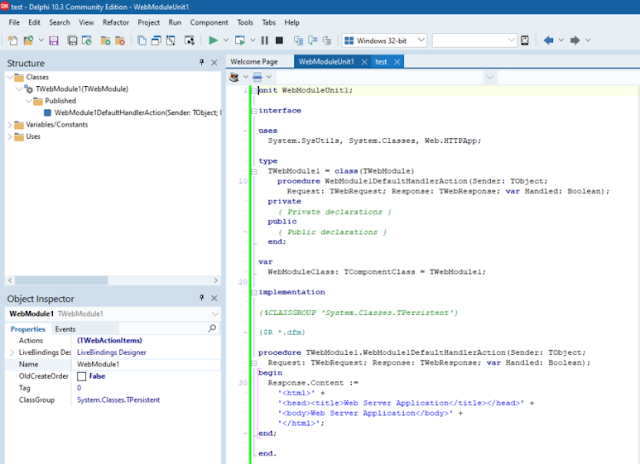Click the Trace Into debug icon

[x=298, y=40]
